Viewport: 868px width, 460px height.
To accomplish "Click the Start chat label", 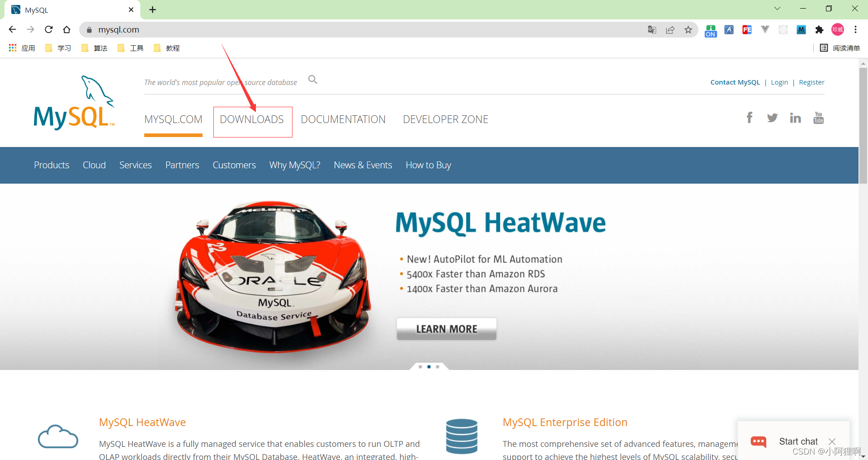I will 798,441.
